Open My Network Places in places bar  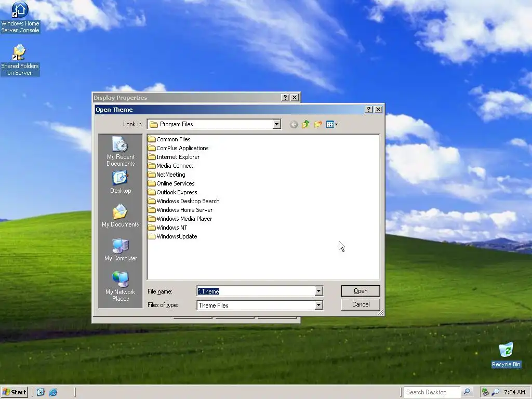click(121, 286)
